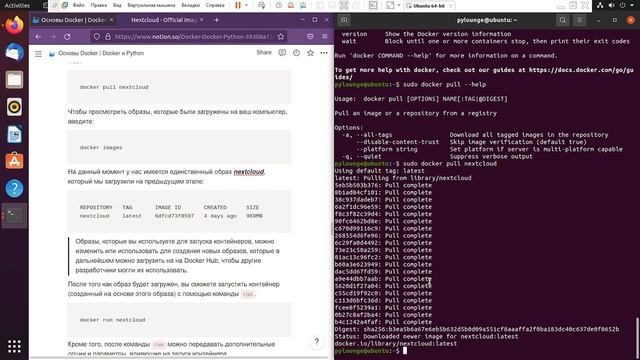
Task: Click inline run code word
Action: pos(247,294)
